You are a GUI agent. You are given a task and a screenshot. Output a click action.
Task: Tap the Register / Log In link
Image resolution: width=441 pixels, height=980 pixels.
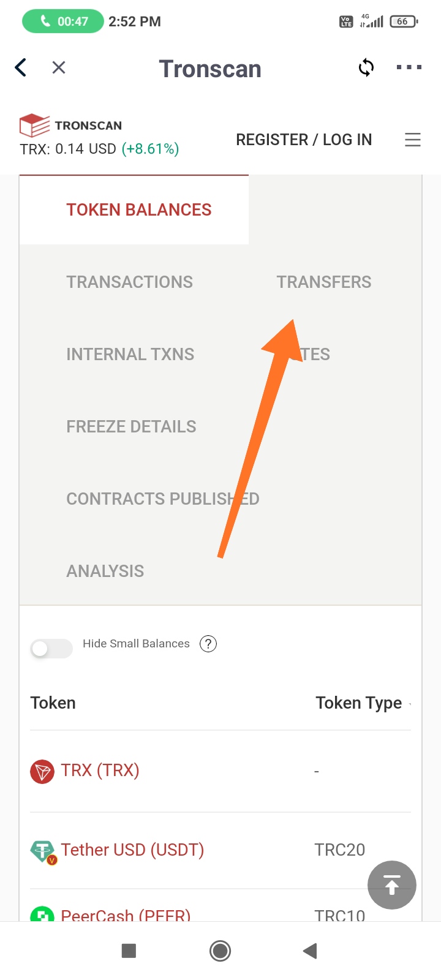pyautogui.click(x=304, y=140)
